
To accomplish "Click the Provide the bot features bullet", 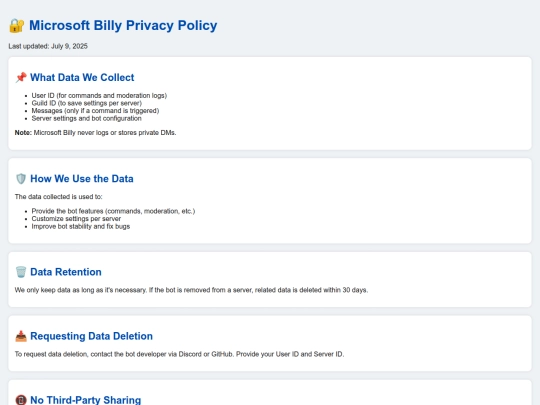I will [x=113, y=211].
